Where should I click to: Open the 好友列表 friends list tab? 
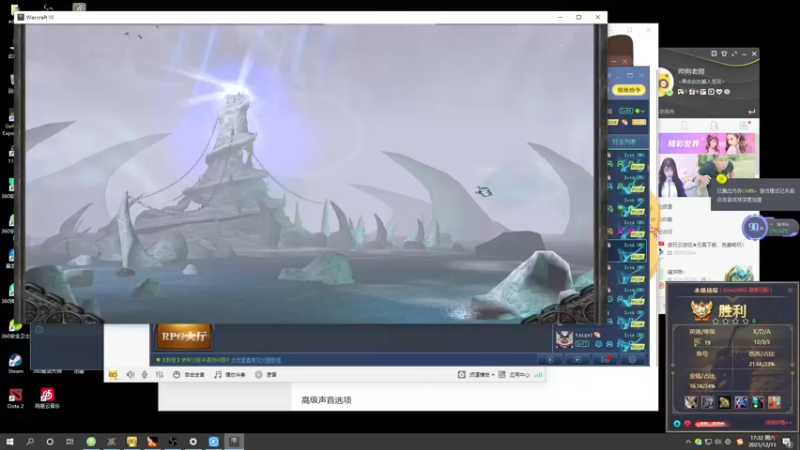pyautogui.click(x=624, y=141)
